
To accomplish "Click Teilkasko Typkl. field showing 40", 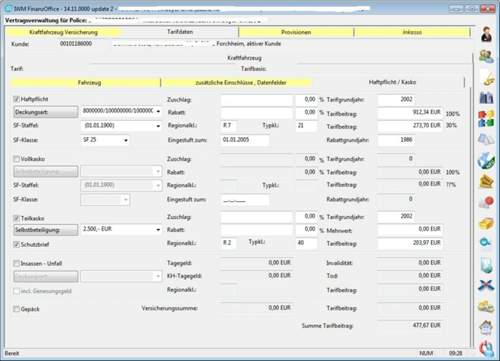I will coord(306,243).
